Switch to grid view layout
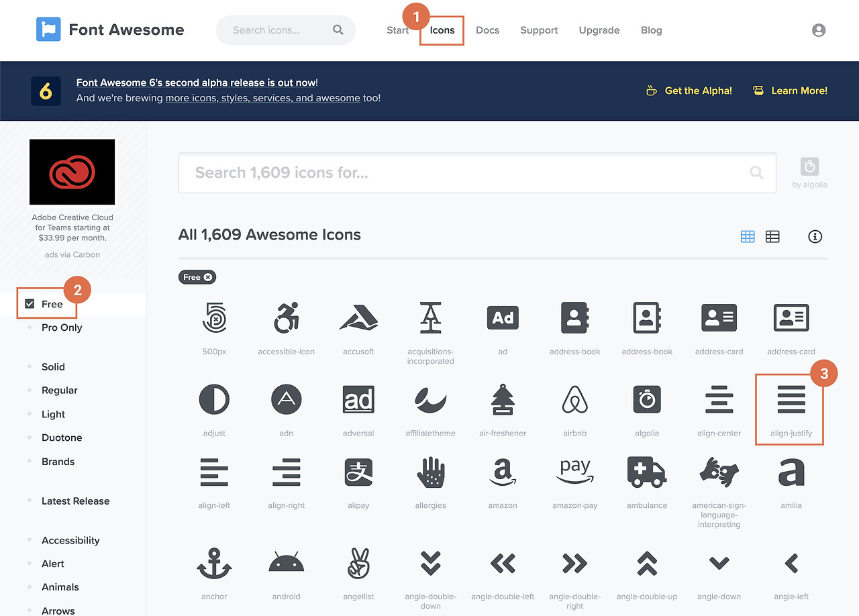The height and width of the screenshot is (616, 859). [748, 236]
